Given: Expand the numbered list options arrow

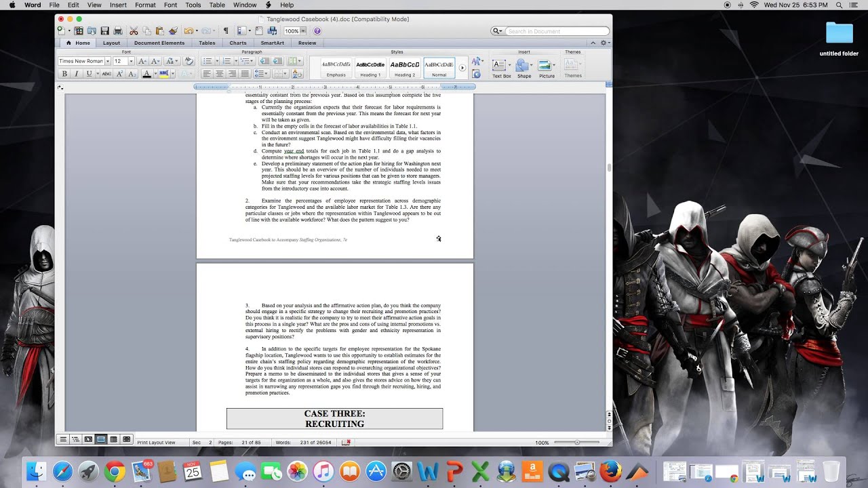Looking at the screenshot, I should [236, 61].
